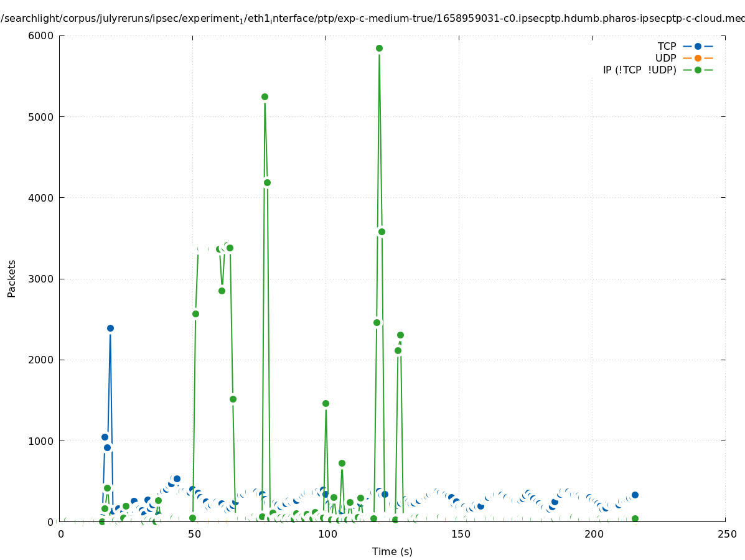Image resolution: width=745 pixels, height=560 pixels.
Task: Click the green IP legend marker
Action: (698, 70)
